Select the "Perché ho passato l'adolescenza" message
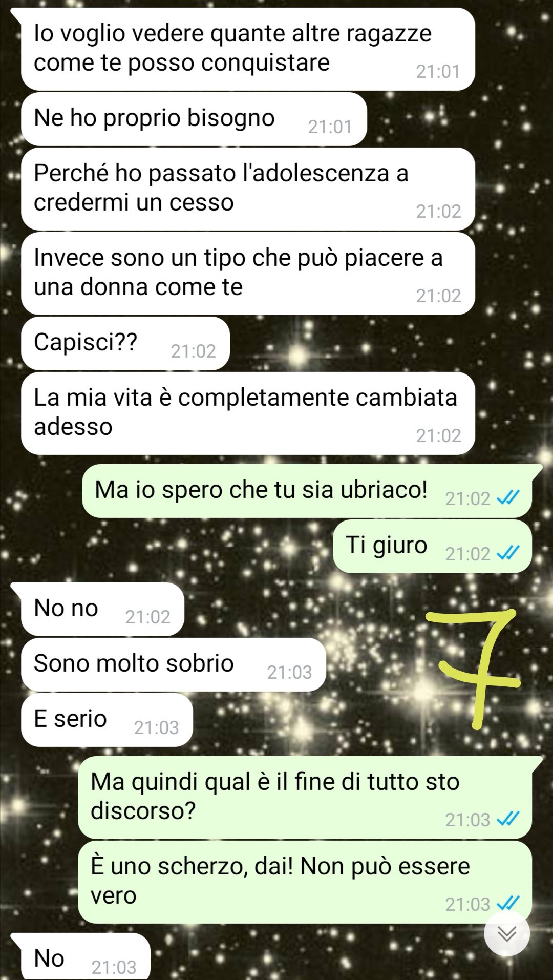This screenshot has height=980, width=553. [x=248, y=189]
